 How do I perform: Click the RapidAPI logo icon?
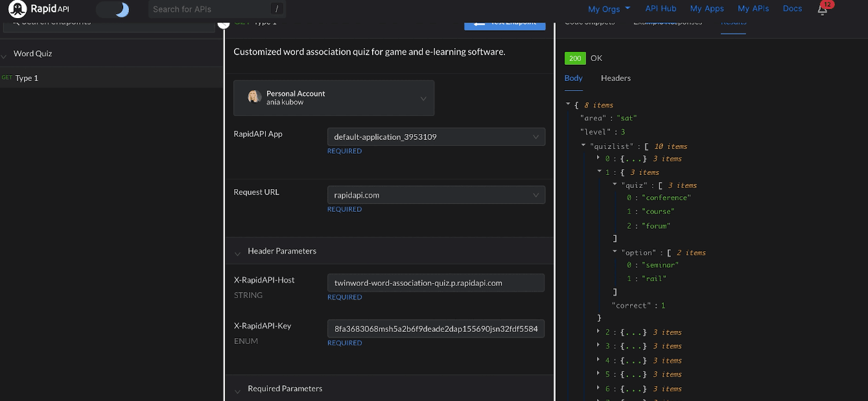18,9
